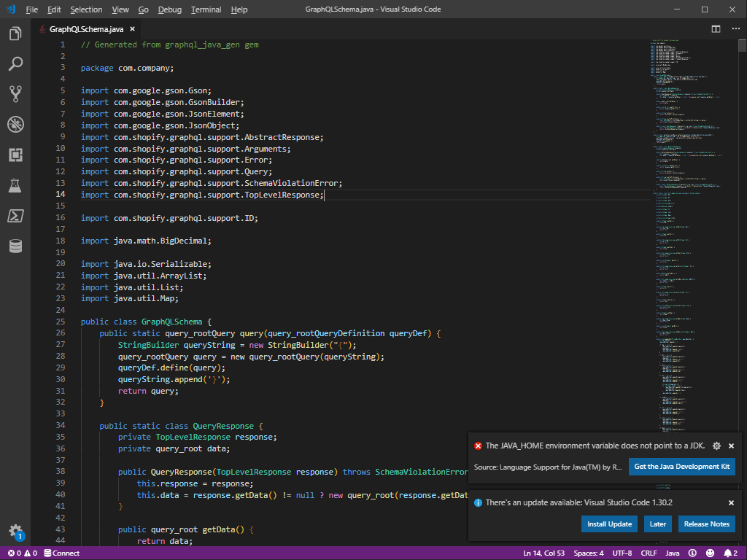The image size is (747, 560).
Task: Click the code minimap overview
Action: pos(694,238)
